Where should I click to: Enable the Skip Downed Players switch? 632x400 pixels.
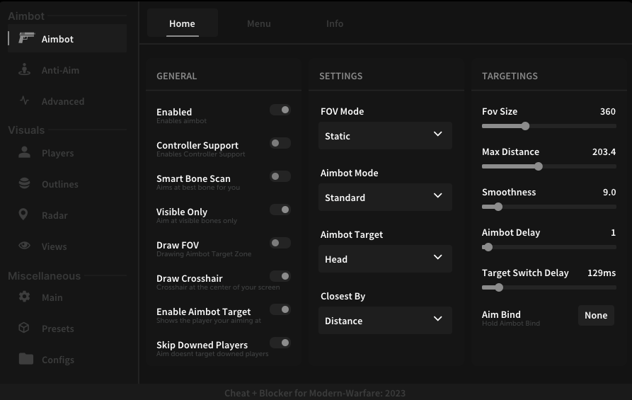click(x=280, y=343)
